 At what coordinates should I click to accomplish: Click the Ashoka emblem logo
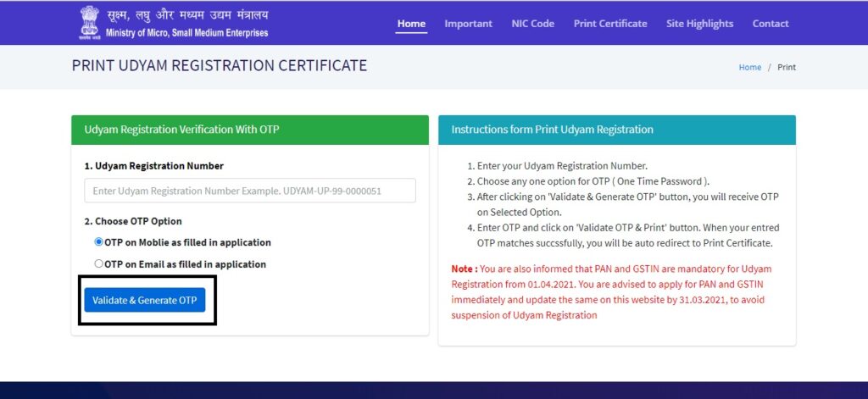pos(88,23)
